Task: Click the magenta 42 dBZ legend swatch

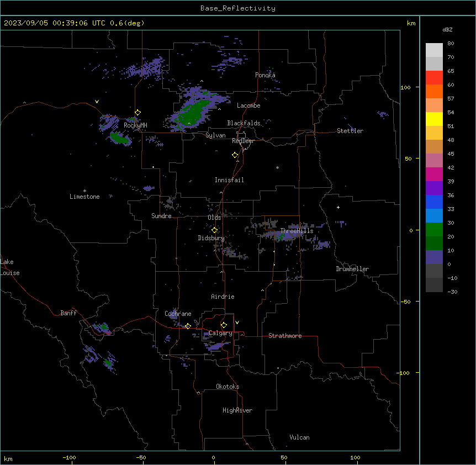Action: pos(434,174)
